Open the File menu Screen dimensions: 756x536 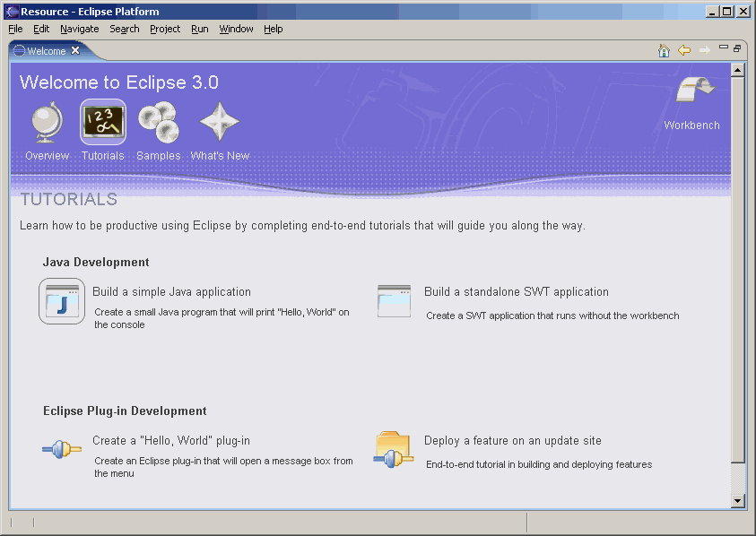pos(15,29)
